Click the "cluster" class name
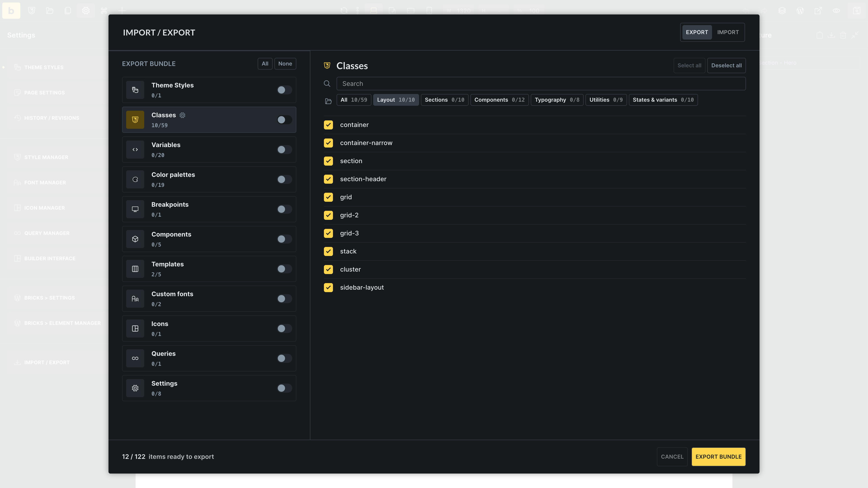Viewport: 868px width, 488px height. 350,270
